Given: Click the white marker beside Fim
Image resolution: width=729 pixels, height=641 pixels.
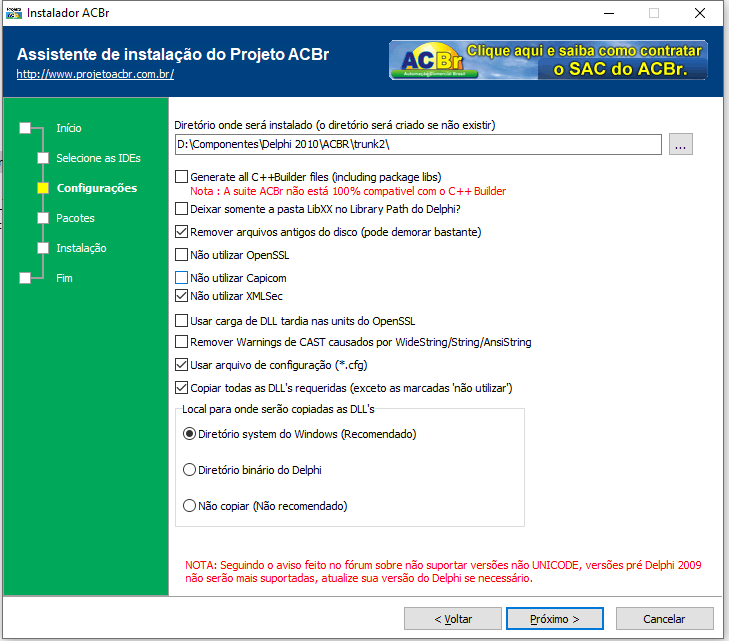Looking at the screenshot, I should coord(25,278).
